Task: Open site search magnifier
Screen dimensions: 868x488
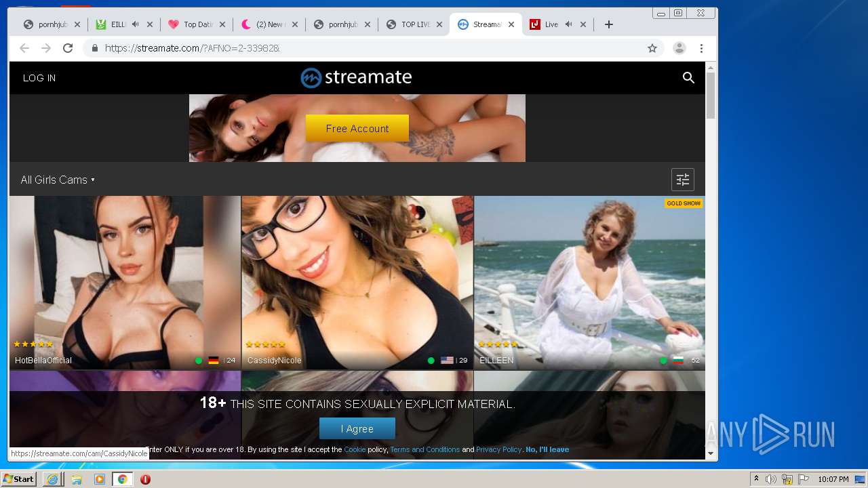Action: [x=688, y=78]
